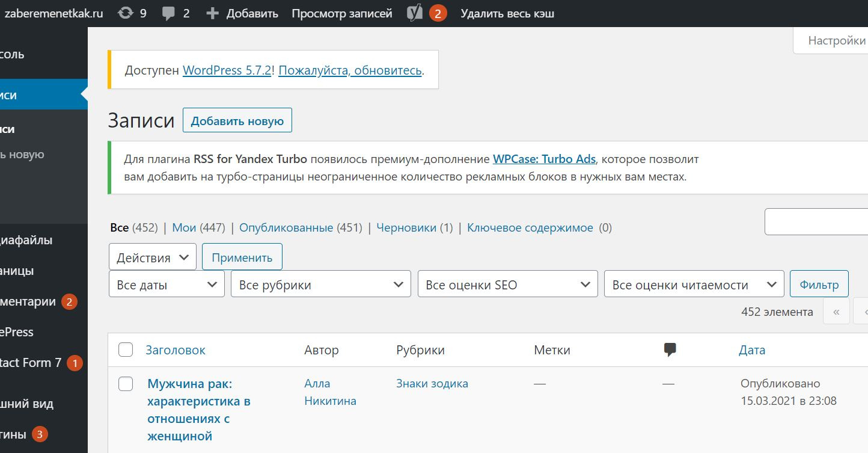
Task: Check the select-all posts checkbox
Action: (126, 350)
